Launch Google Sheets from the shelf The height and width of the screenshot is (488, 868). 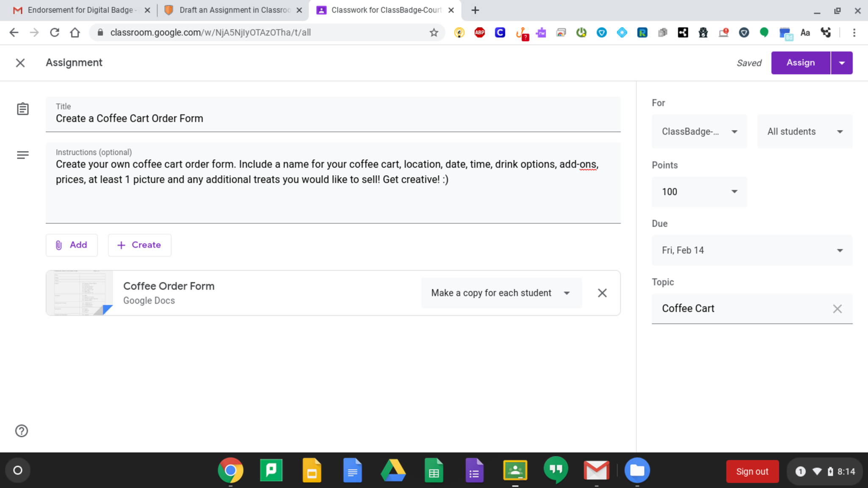tap(434, 471)
